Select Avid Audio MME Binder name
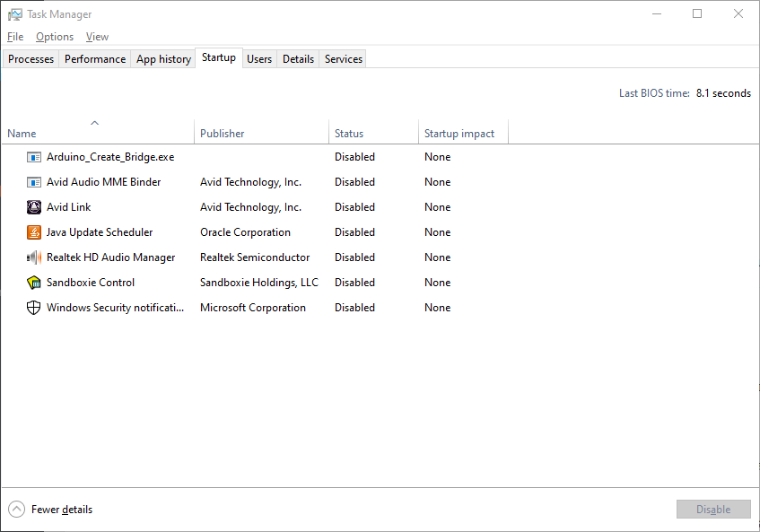This screenshot has height=532, width=760. click(x=104, y=182)
